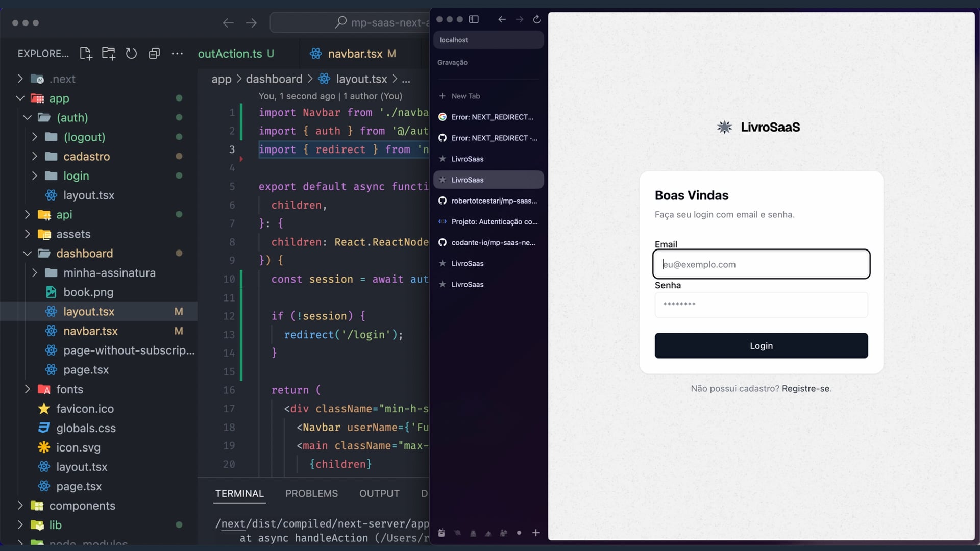Follow the Registre-se link
This screenshot has height=551, width=980.
tap(805, 388)
